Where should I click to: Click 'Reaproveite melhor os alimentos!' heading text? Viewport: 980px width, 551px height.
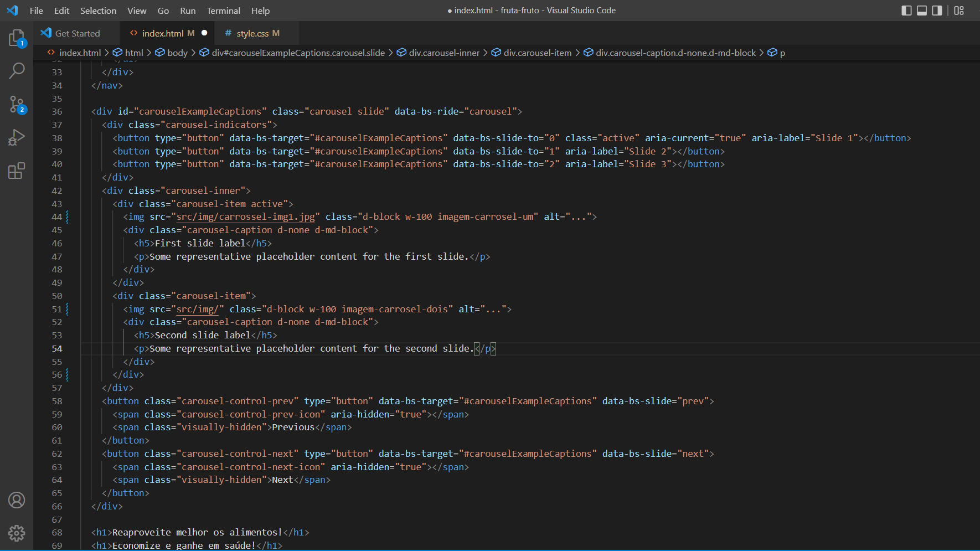(x=197, y=532)
